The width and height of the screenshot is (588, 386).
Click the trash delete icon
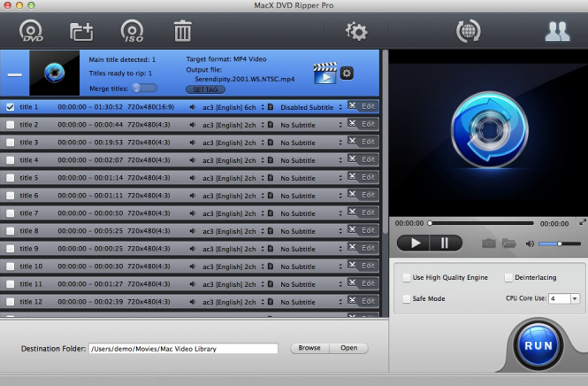(183, 31)
